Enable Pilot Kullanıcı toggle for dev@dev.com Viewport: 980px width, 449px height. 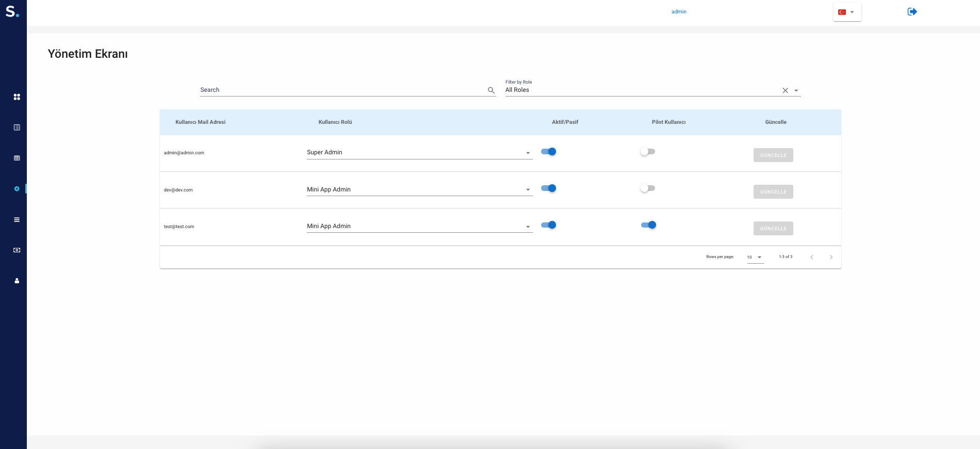tap(647, 188)
